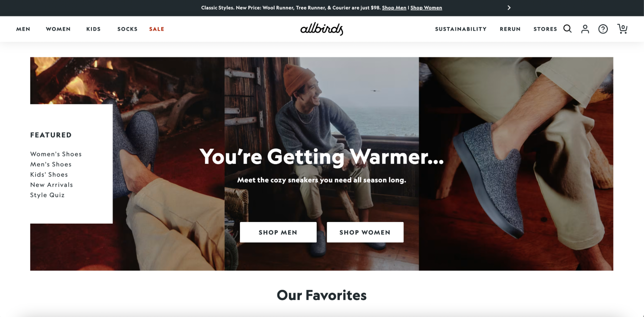The height and width of the screenshot is (317, 644).
Task: Advance the announcement banner with right chevron
Action: tap(509, 8)
